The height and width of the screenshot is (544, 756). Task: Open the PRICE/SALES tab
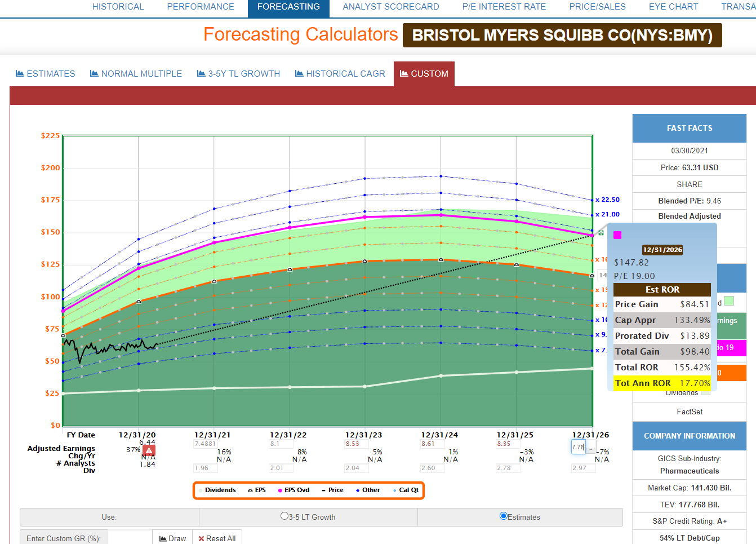(x=597, y=7)
